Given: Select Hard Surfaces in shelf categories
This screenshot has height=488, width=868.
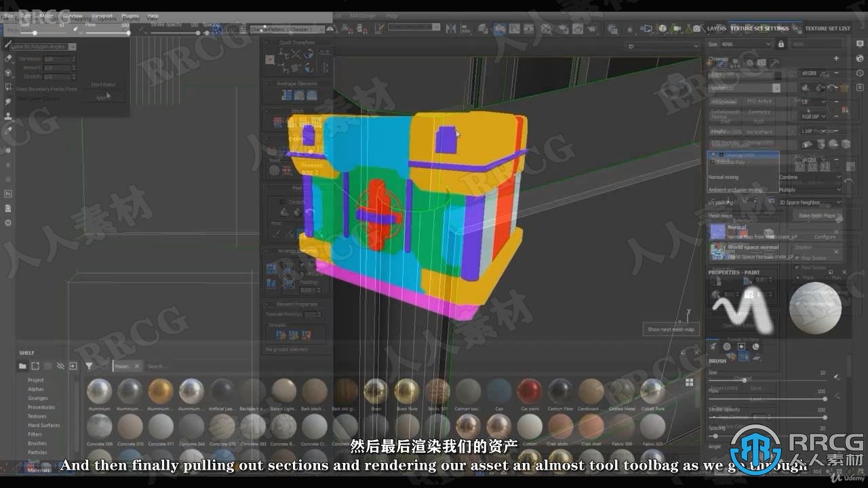Looking at the screenshot, I should (43, 425).
